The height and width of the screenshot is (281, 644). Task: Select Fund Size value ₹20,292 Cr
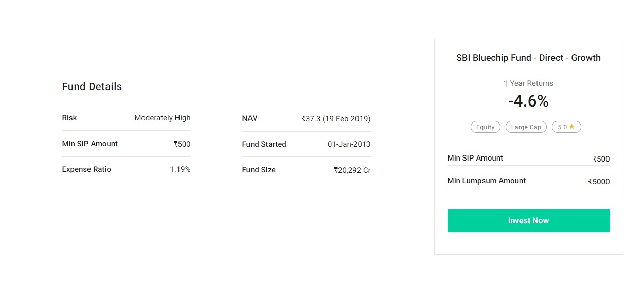tap(352, 170)
